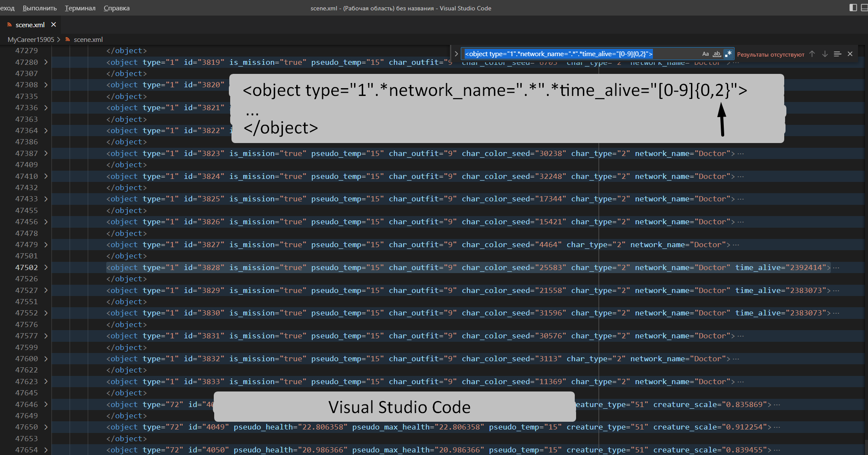The width and height of the screenshot is (868, 455).
Task: Expand collapsed code at line 47646
Action: coord(46,404)
